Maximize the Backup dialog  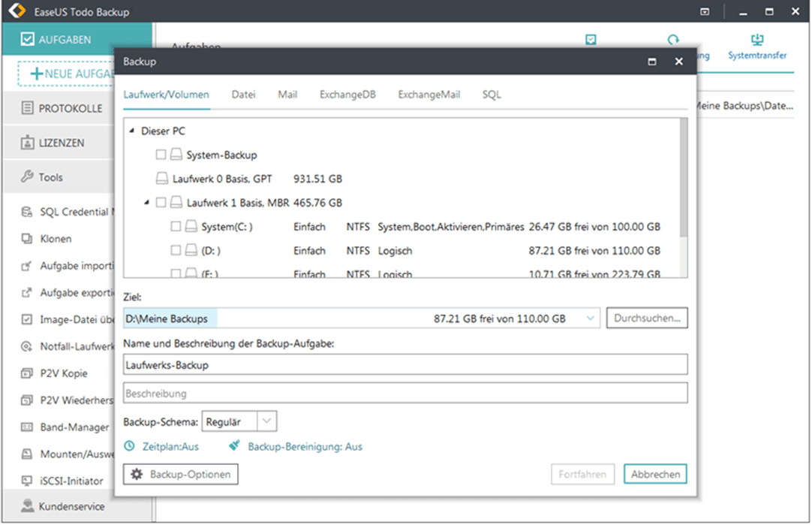(652, 62)
